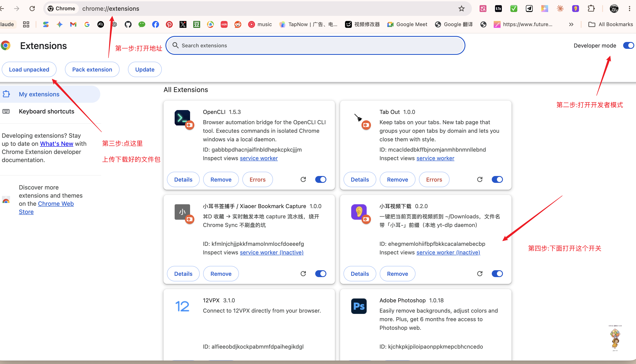The image size is (636, 364).
Task: Click the Pack extension button
Action: pos(92,70)
